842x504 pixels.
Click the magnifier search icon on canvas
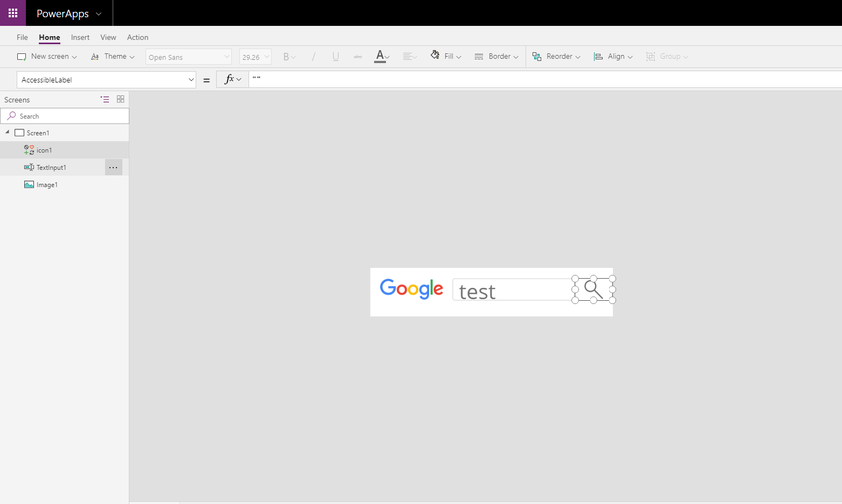tap(593, 289)
